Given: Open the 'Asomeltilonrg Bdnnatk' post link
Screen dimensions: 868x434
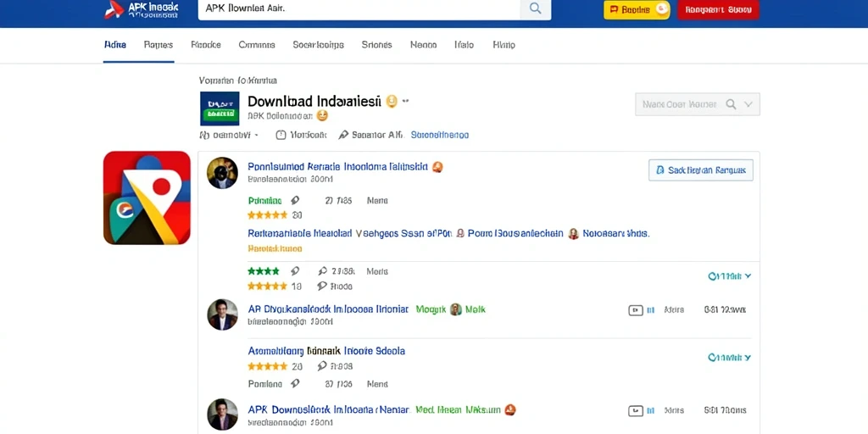Looking at the screenshot, I should pos(326,351).
